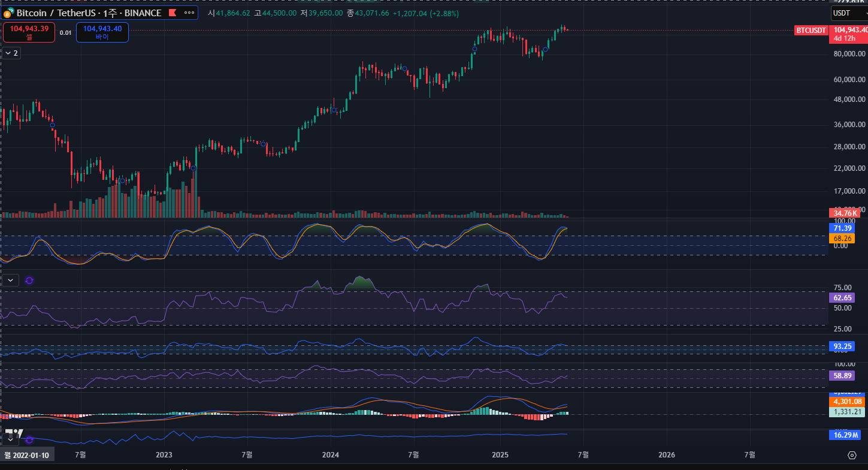Image resolution: width=868 pixels, height=470 pixels.
Task: Click the 22,000.00 price axis label
Action: tap(849, 168)
